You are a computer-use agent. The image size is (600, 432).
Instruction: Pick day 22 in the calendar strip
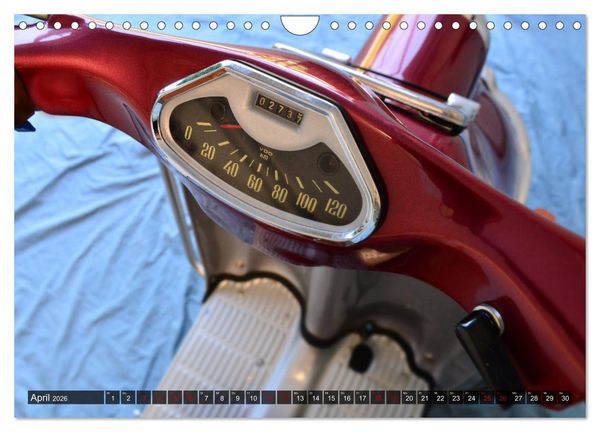tap(440, 398)
